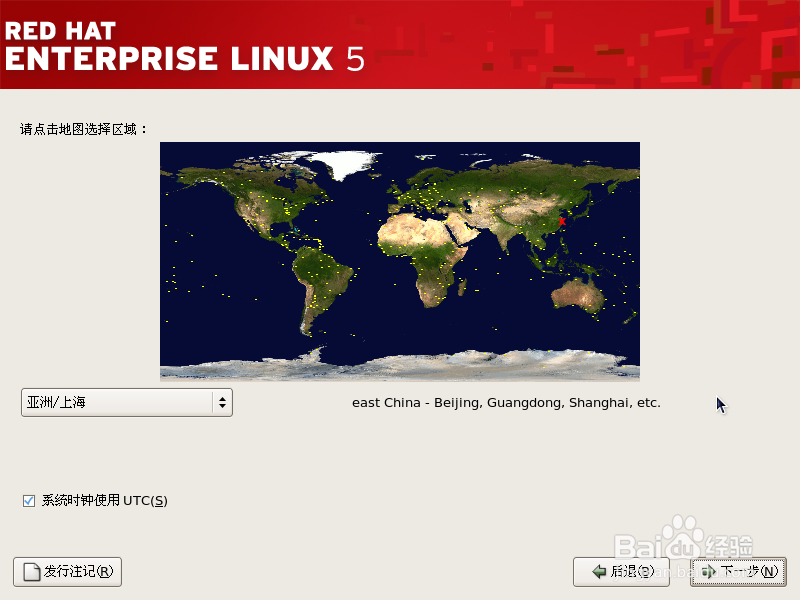
Task: Click the red X timezone marker near Shanghai
Action: point(562,221)
